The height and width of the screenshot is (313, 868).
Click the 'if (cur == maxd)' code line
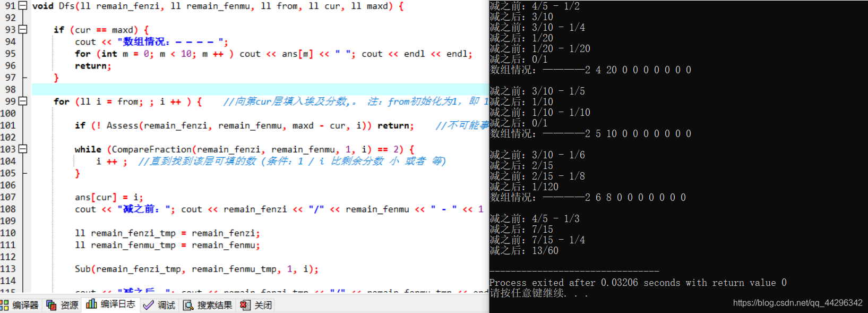pos(101,30)
